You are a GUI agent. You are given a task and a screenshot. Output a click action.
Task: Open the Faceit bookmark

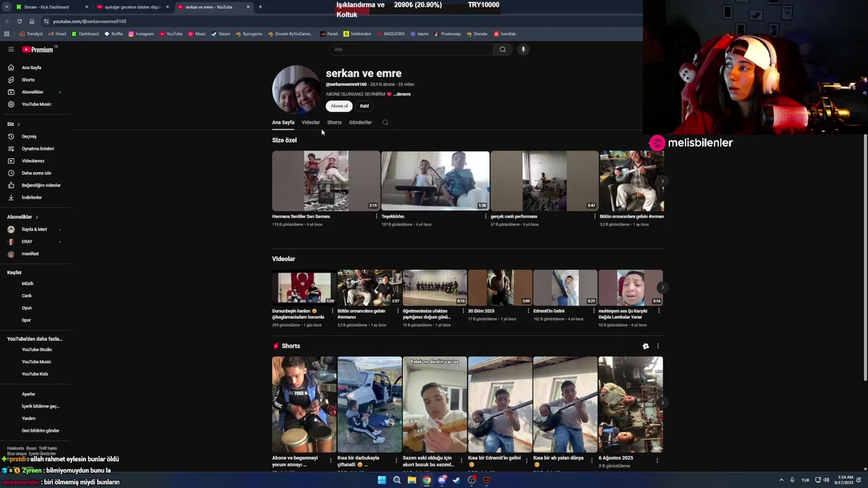pyautogui.click(x=329, y=34)
